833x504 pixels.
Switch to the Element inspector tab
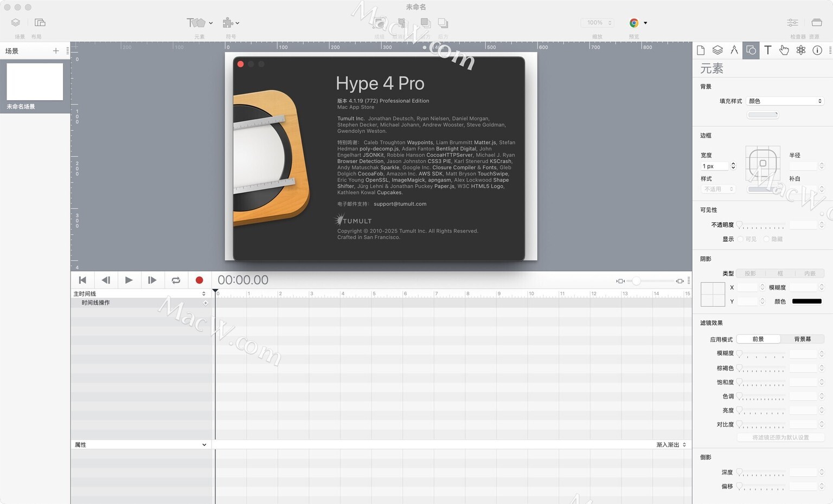pyautogui.click(x=751, y=50)
